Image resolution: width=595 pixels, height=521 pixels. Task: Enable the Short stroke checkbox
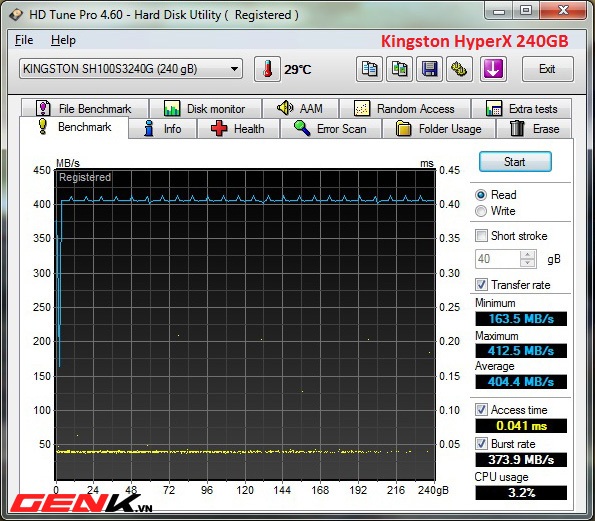click(482, 235)
